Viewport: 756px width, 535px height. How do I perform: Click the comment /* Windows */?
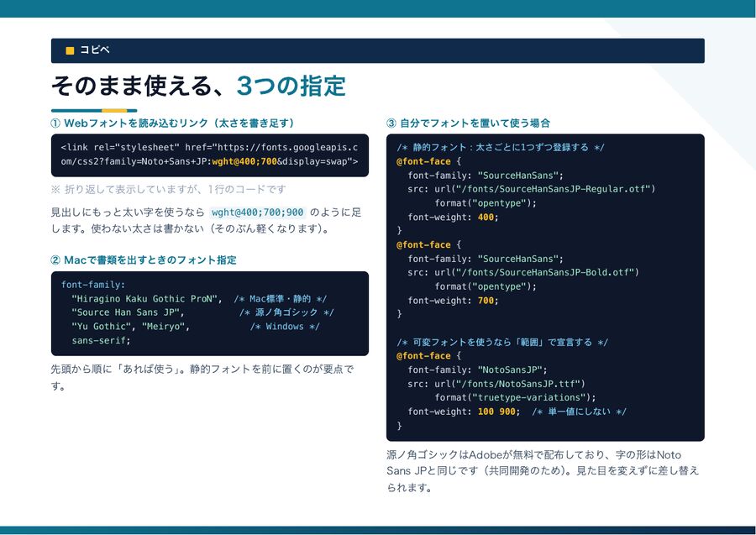(x=285, y=327)
